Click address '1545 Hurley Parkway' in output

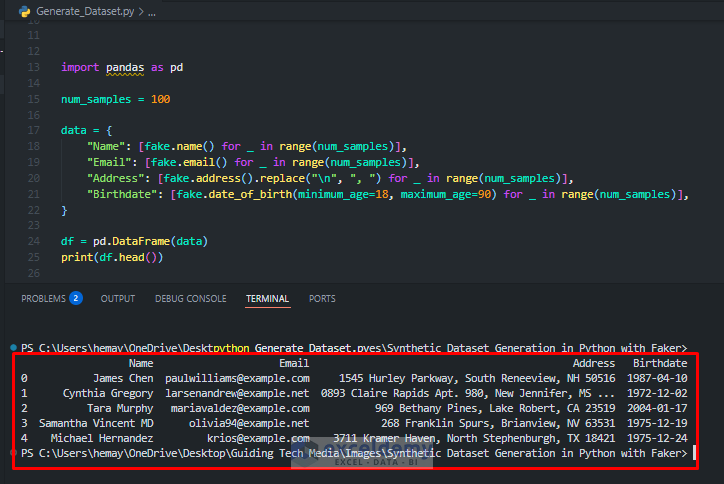399,378
